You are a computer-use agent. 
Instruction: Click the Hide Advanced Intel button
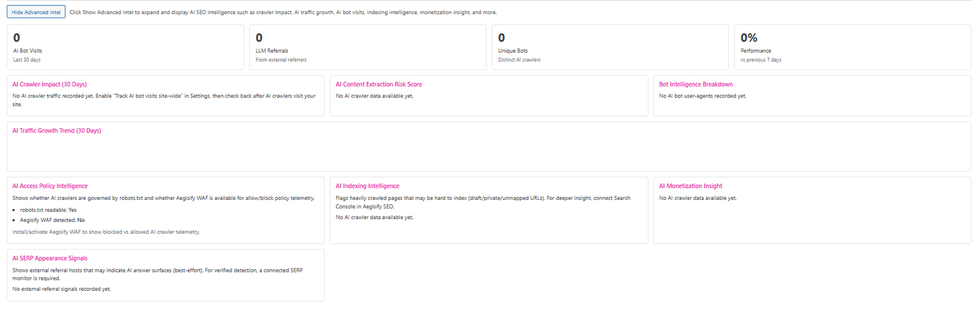coord(36,12)
